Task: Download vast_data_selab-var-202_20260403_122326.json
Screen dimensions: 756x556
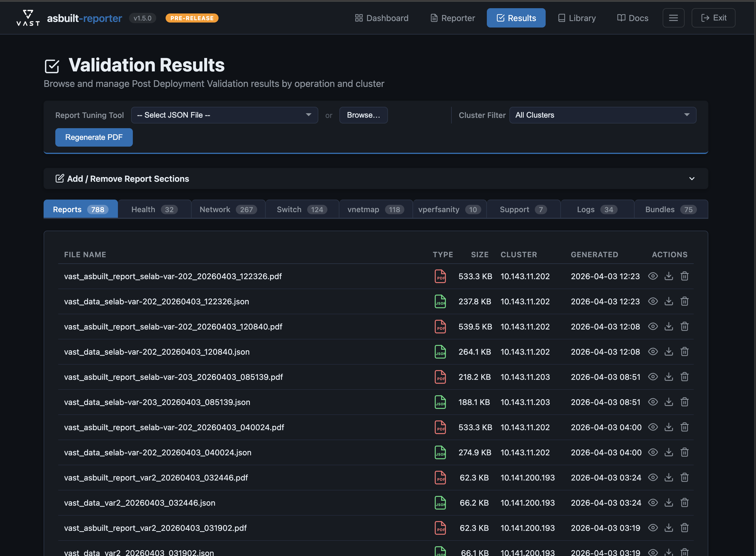Action: (x=669, y=301)
